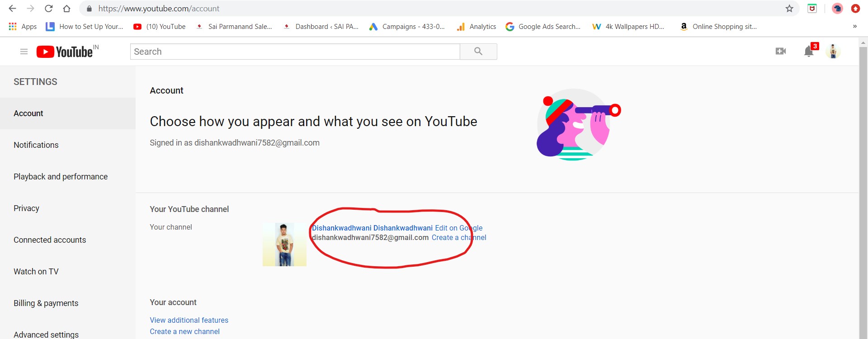Click the 'Dishankwadhwani Dishankwadhwani' channel name
Viewport: 868px width, 339px height.
(373, 228)
